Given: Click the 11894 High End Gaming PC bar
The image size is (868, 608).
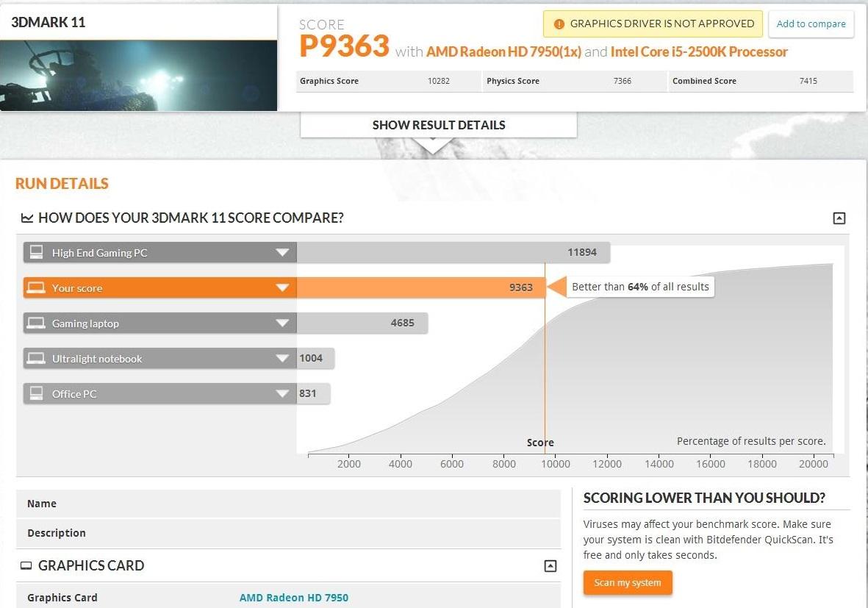Looking at the screenshot, I should pos(453,252).
